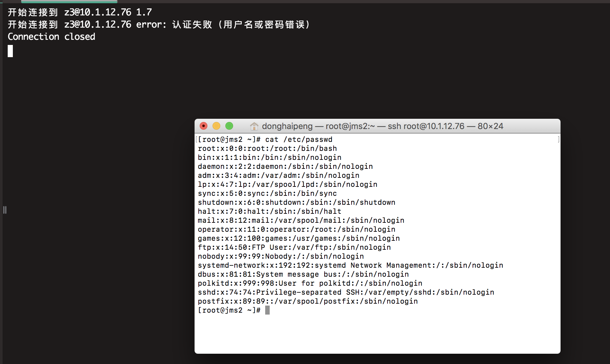610x364 pixels.
Task: Click the halt:x:7:0 passwd entry
Action: [270, 211]
